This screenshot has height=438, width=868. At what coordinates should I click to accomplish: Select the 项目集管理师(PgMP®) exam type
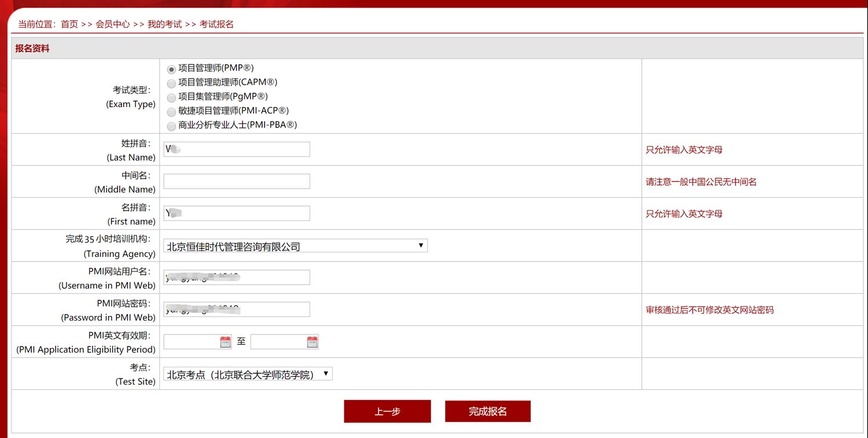coord(171,98)
